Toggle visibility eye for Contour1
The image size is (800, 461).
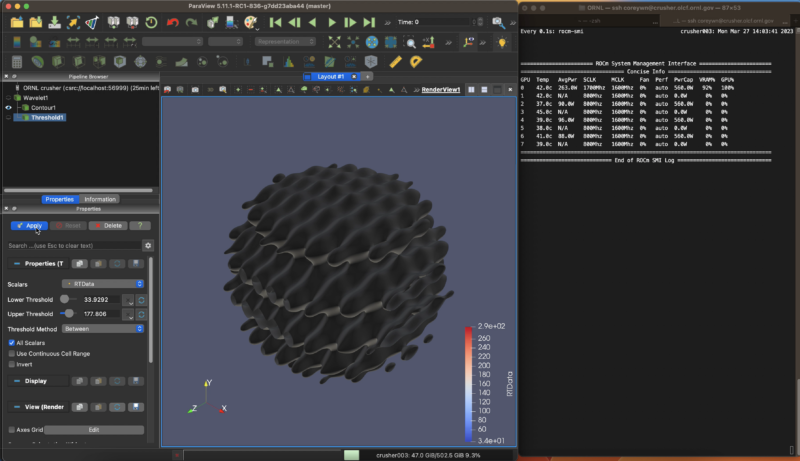pyautogui.click(x=9, y=107)
